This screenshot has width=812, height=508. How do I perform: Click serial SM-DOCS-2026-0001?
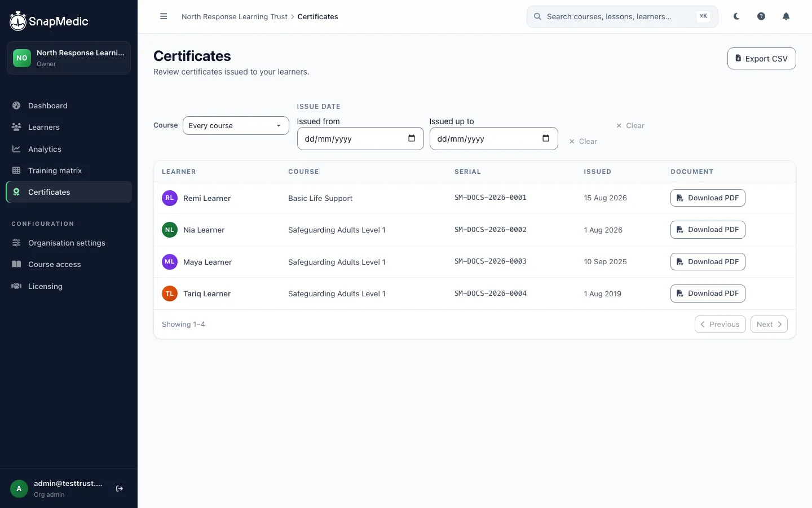tap(491, 198)
